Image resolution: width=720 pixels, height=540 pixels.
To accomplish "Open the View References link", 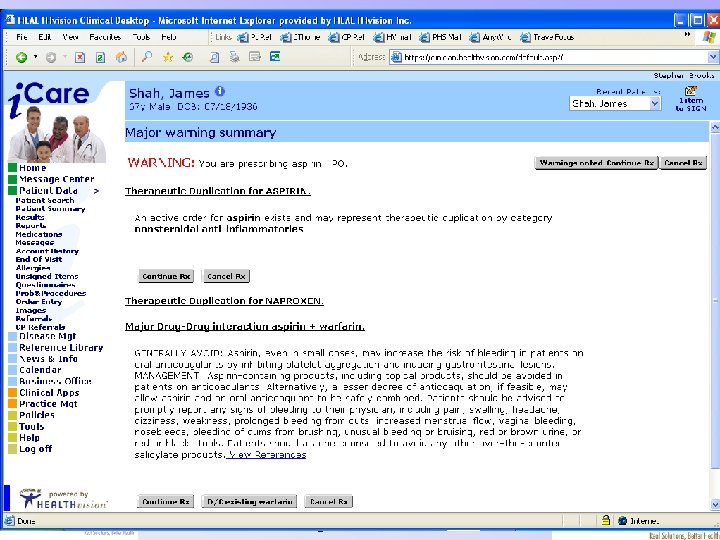I will click(267, 455).
